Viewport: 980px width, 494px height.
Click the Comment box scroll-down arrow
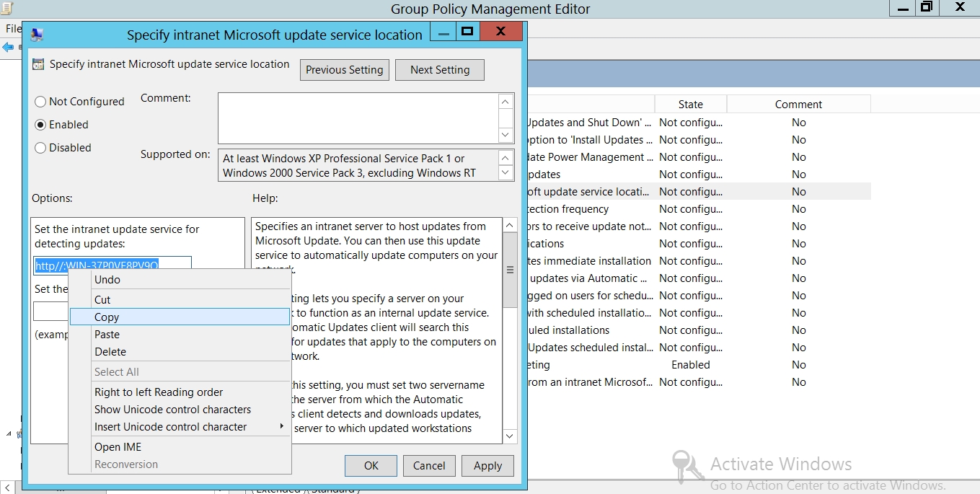506,135
